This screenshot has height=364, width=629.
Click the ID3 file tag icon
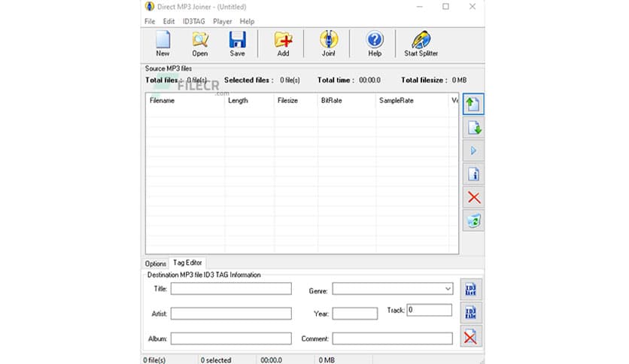coord(470,313)
